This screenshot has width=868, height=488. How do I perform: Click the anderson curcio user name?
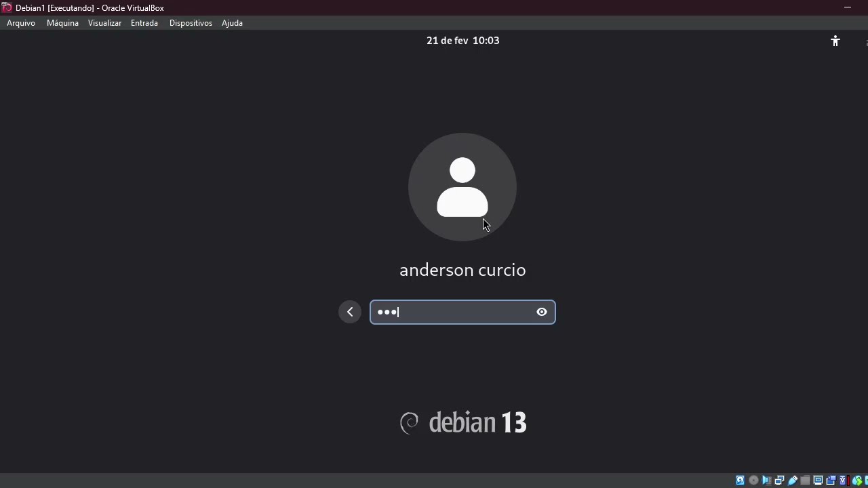[462, 270]
